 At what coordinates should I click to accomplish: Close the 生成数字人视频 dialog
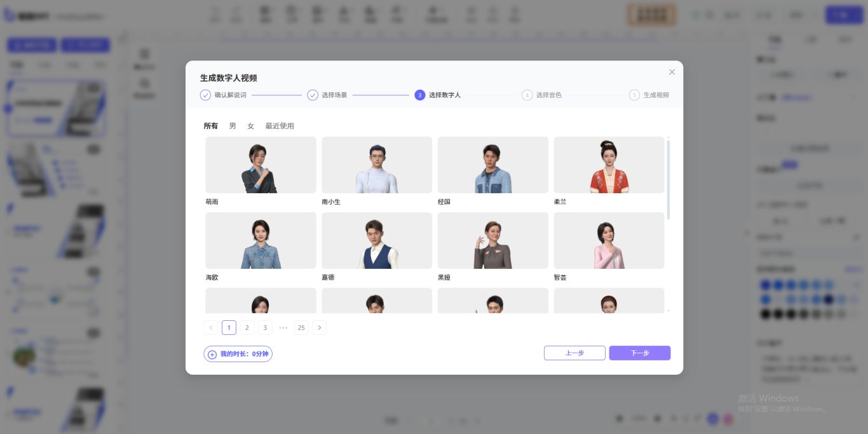point(672,72)
